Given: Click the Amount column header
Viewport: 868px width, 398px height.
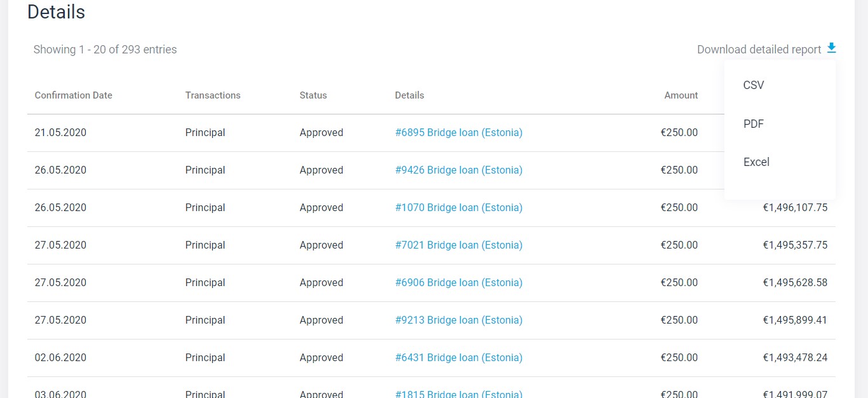Looking at the screenshot, I should 681,95.
